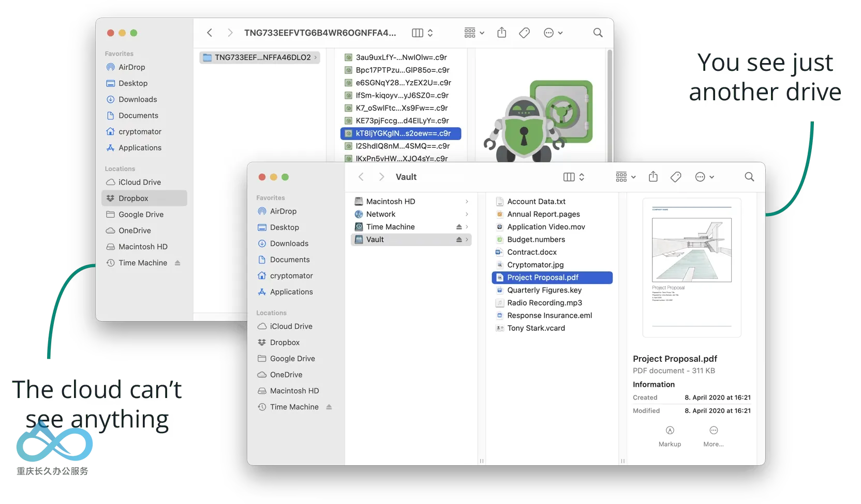The image size is (861, 504).
Task: Click the Project Proposal PDF preview thumbnail
Action: coord(692,268)
